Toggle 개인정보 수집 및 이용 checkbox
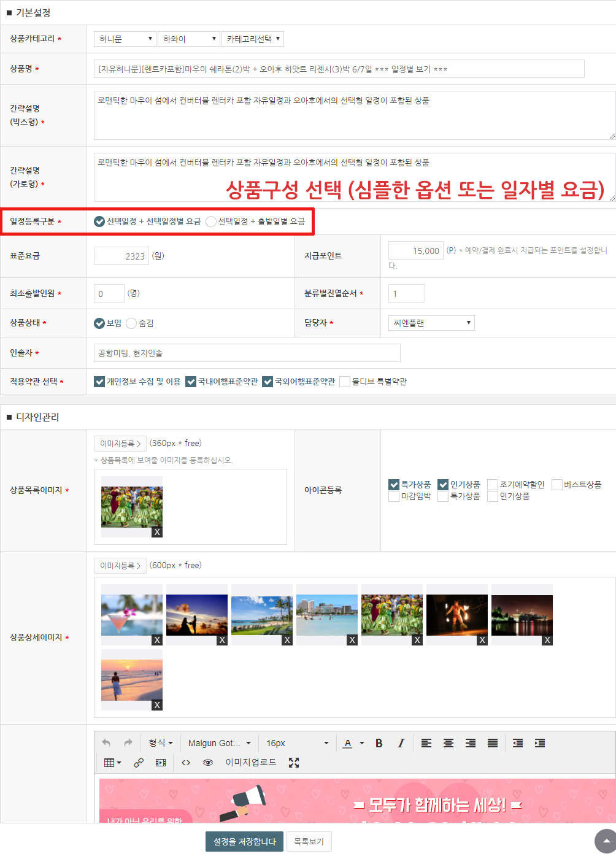This screenshot has height=859, width=616. pyautogui.click(x=99, y=382)
